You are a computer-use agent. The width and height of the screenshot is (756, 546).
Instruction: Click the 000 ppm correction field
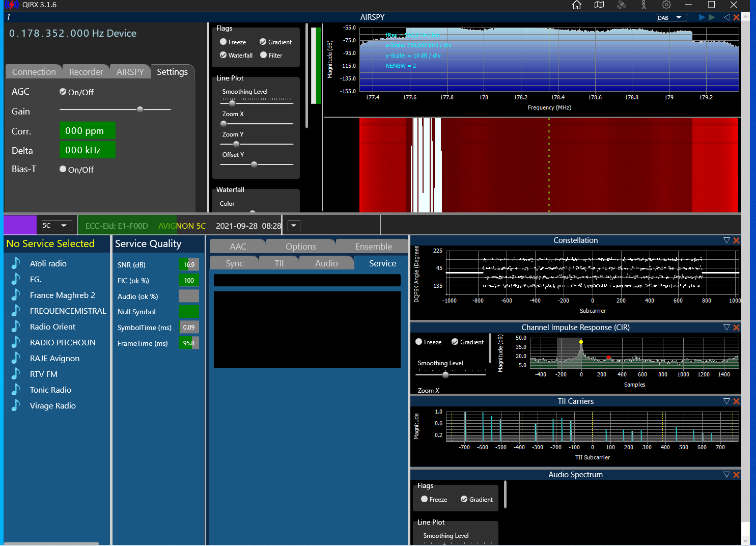88,130
